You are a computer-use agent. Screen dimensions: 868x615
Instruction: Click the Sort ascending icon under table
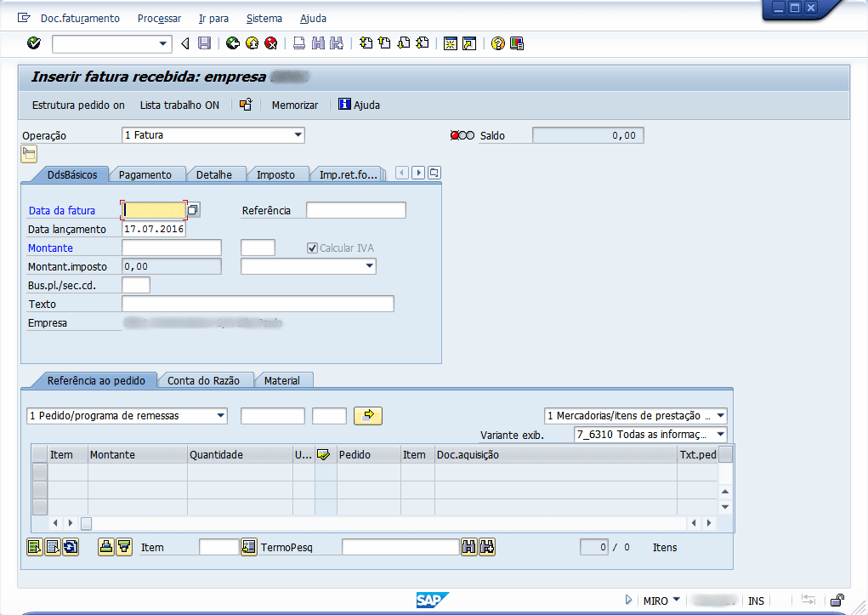coord(105,548)
